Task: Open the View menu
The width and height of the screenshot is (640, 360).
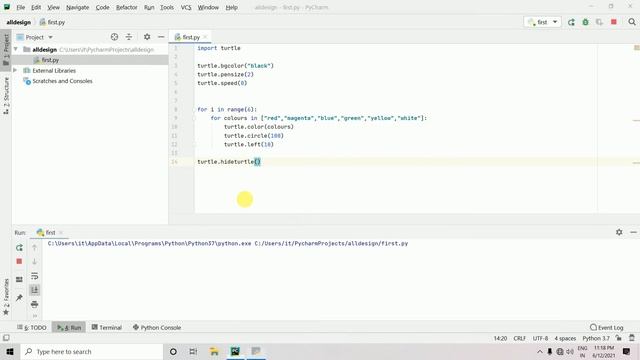Action: (53, 7)
